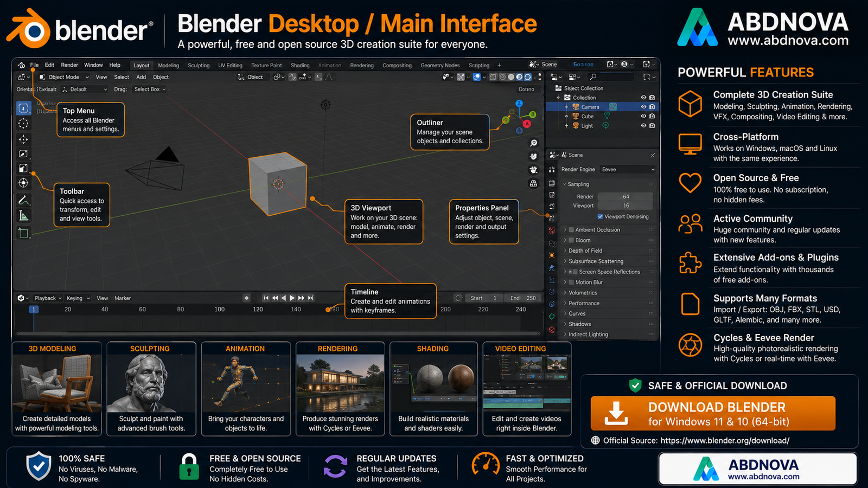Select the Rotate tool in toolbar
This screenshot has width=868, height=488.
click(23, 154)
